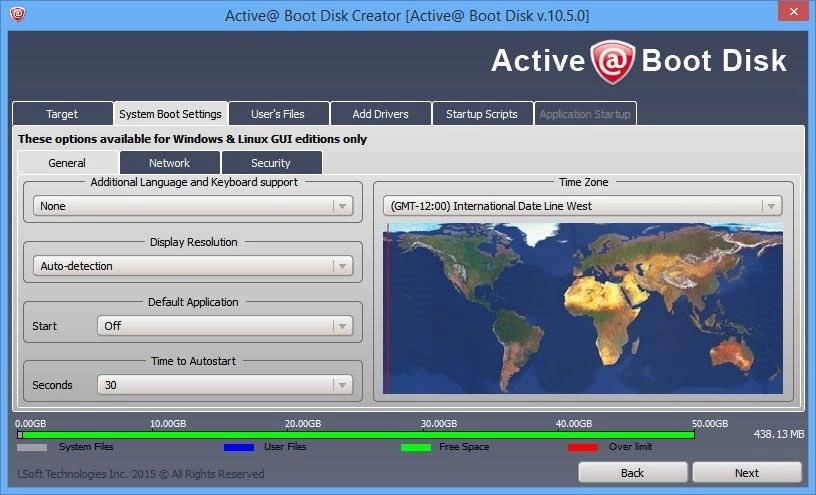This screenshot has width=816, height=495.
Task: Click the Active@ shield icon in title bar
Action: click(x=17, y=14)
